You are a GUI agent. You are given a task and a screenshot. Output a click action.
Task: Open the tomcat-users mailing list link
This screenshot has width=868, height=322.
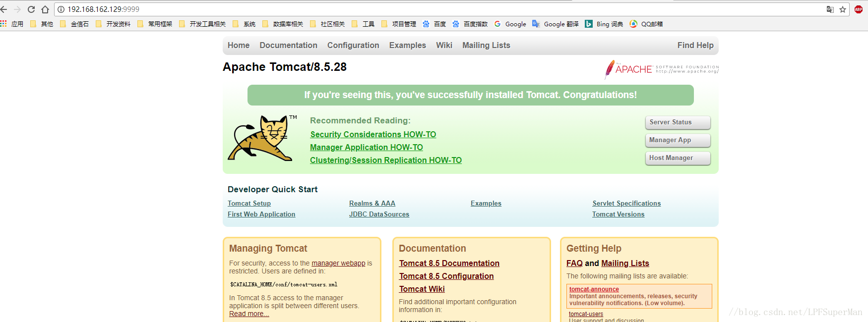(586, 314)
